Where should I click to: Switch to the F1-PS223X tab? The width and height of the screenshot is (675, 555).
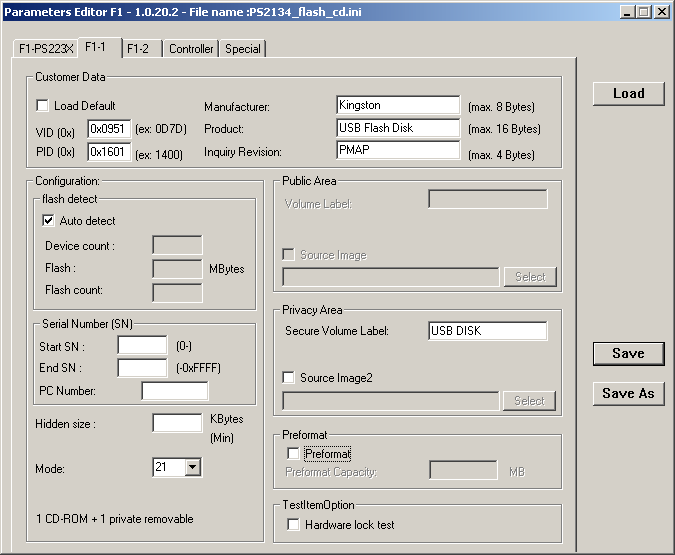[x=46, y=49]
